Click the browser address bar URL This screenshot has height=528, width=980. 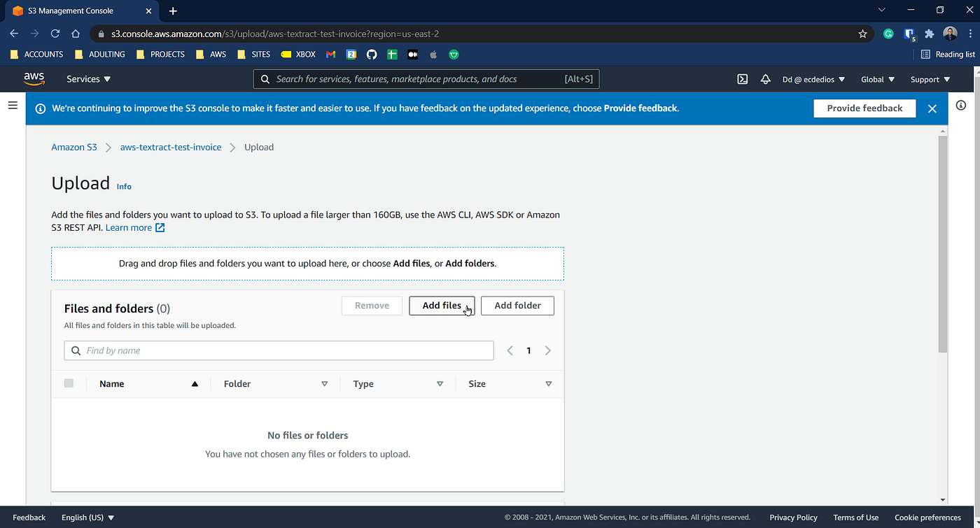[275, 34]
